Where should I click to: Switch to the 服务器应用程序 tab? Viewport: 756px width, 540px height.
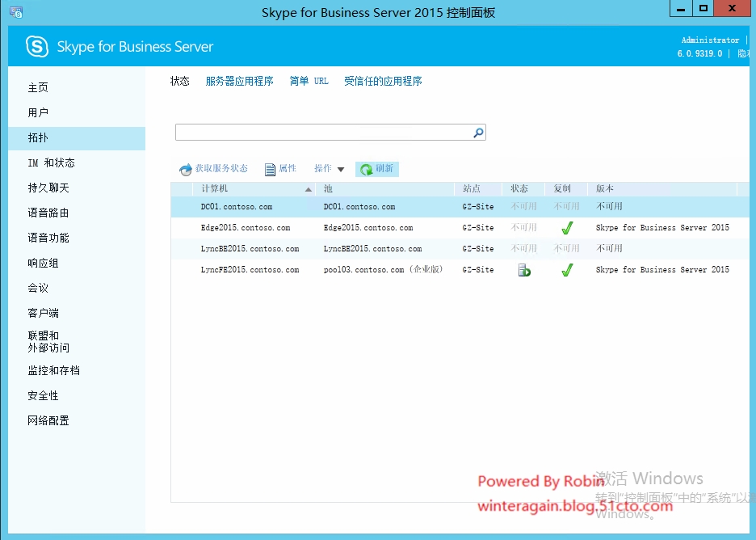[x=240, y=81]
